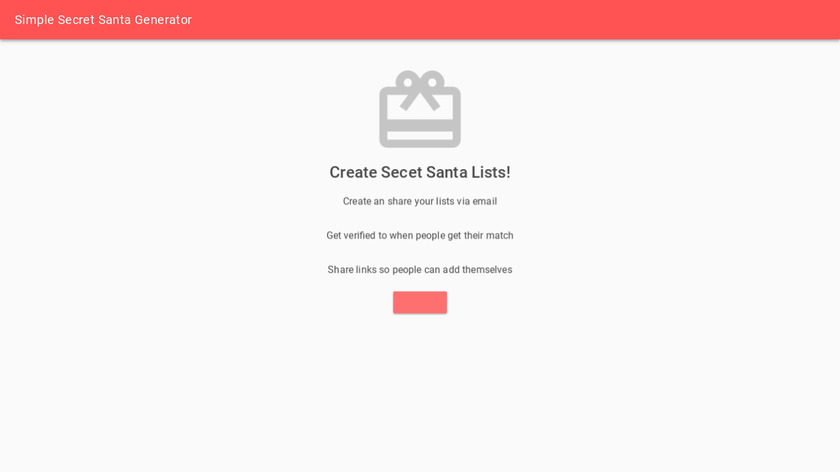Screen dimensions: 840x472
Task: Click the gray gift card icon
Action: (x=420, y=109)
